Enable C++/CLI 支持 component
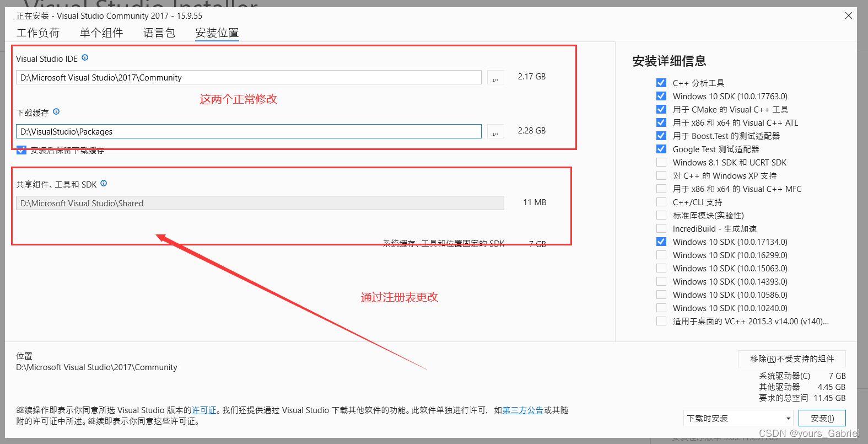Image resolution: width=868 pixels, height=444 pixels. (x=661, y=202)
